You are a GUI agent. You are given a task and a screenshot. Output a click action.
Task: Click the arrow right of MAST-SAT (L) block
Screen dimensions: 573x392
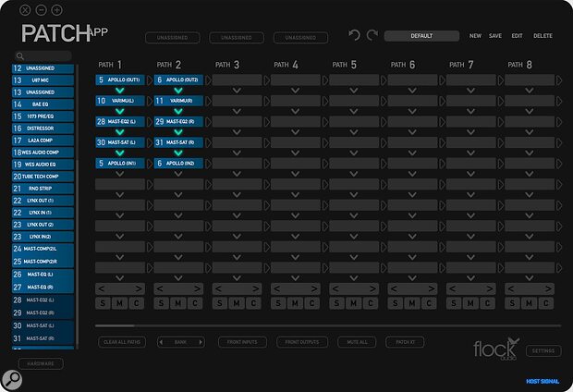pyautogui.click(x=149, y=142)
